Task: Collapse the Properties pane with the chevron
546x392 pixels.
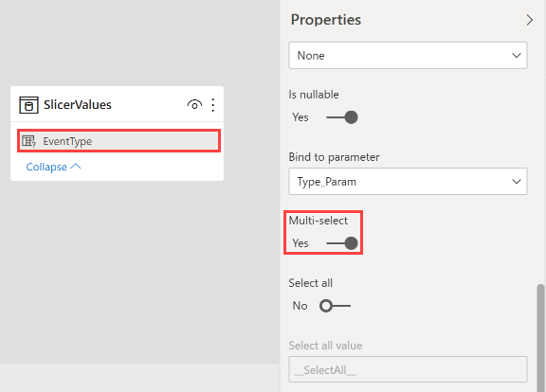Action: 529,20
